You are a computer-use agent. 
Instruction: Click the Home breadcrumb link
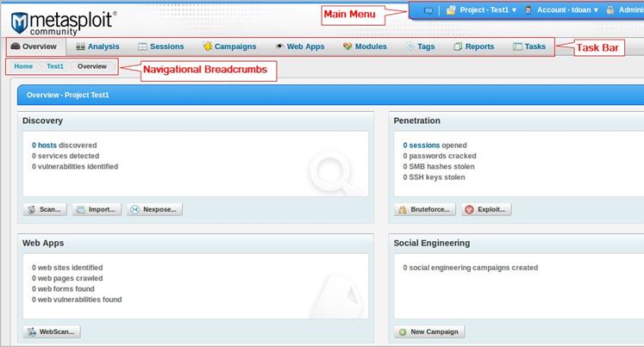point(23,66)
